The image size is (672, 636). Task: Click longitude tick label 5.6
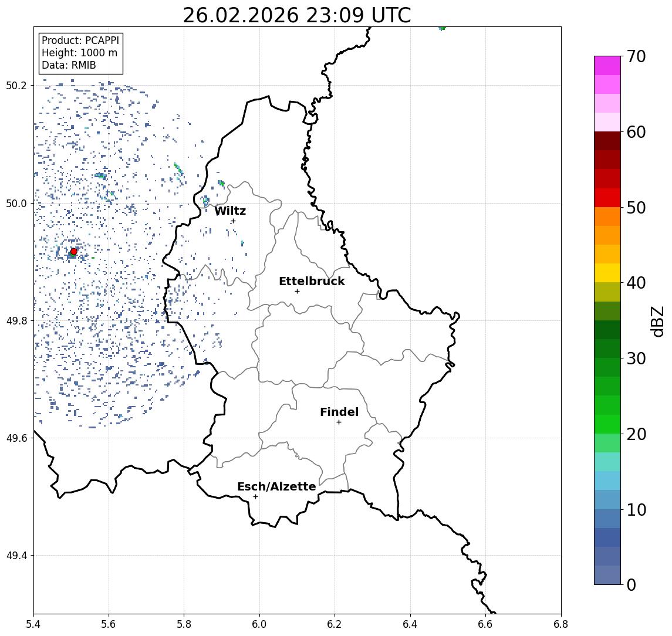(109, 624)
